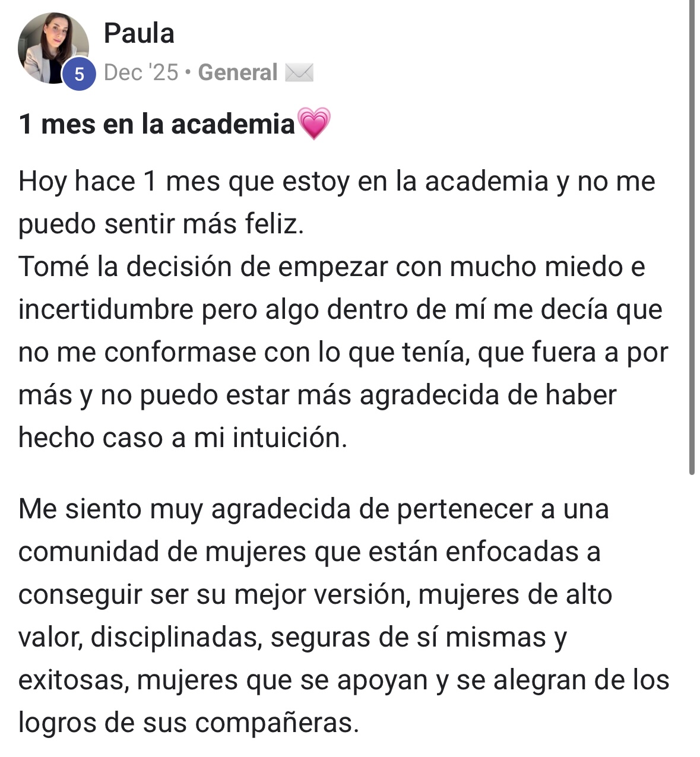The height and width of the screenshot is (757, 700).
Task: Open the post titled 1 mes en la academia
Action: coord(157,124)
